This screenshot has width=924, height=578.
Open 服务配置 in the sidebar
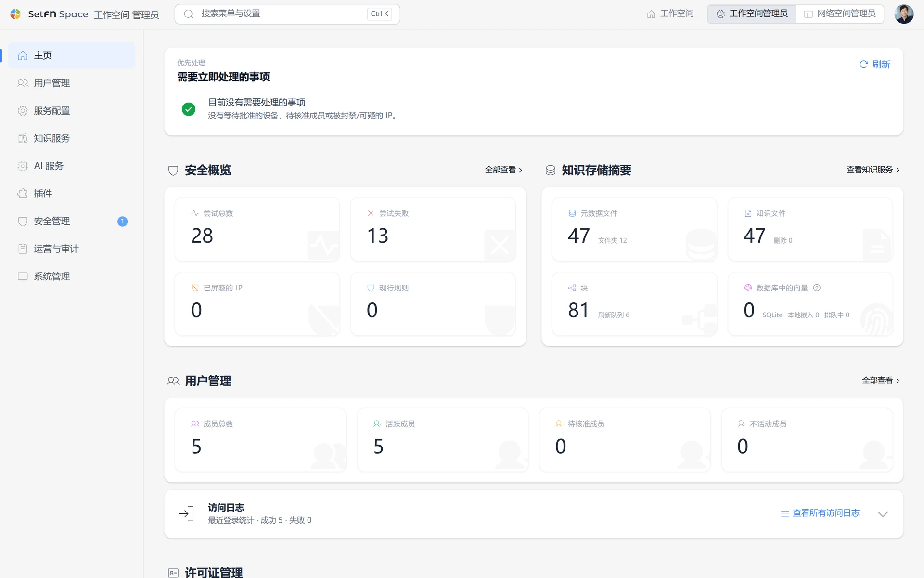tap(71, 111)
